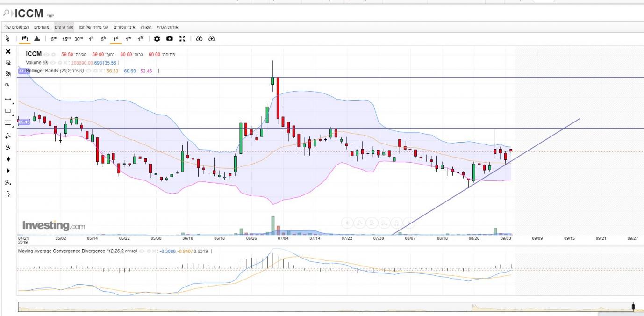Screen dimensions: 644x316
Task: Hide the MACD indicator using eye icon
Action: [141, 251]
